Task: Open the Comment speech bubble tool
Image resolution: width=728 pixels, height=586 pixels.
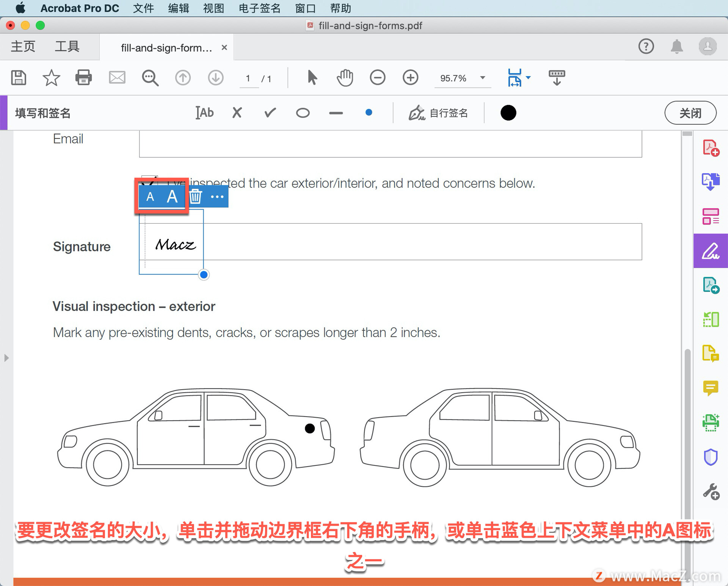Action: click(x=711, y=388)
